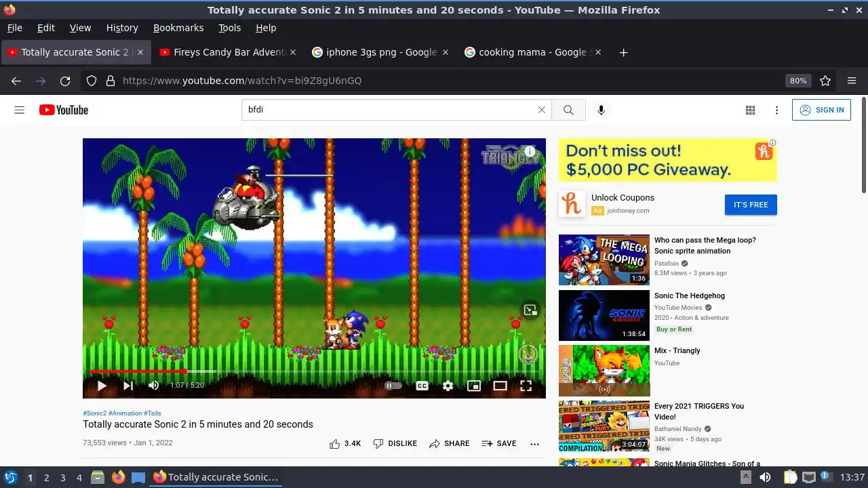The height and width of the screenshot is (488, 868).
Task: Enter fullscreen mode icon
Action: coord(526,386)
